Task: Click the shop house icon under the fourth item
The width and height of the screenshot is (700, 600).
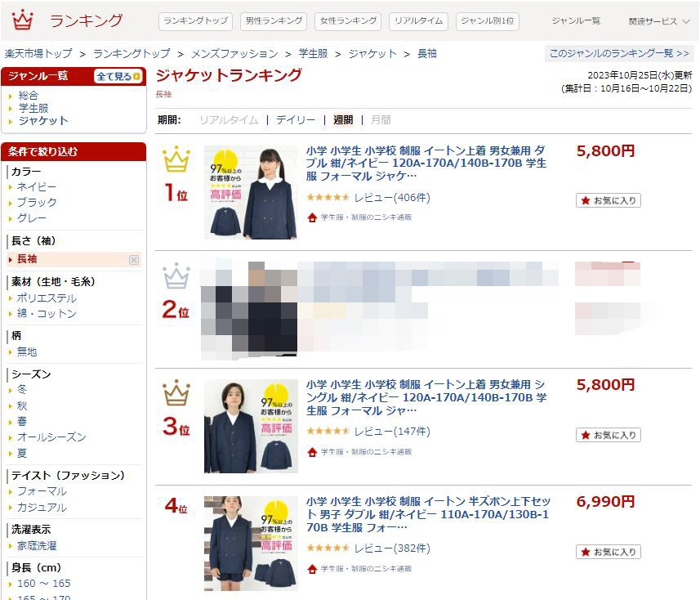Action: tap(312, 569)
